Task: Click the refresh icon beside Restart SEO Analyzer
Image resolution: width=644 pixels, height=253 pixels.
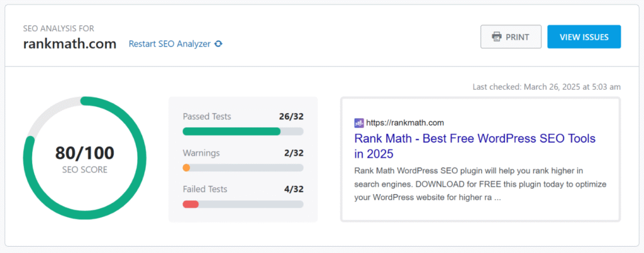Action: pyautogui.click(x=218, y=44)
